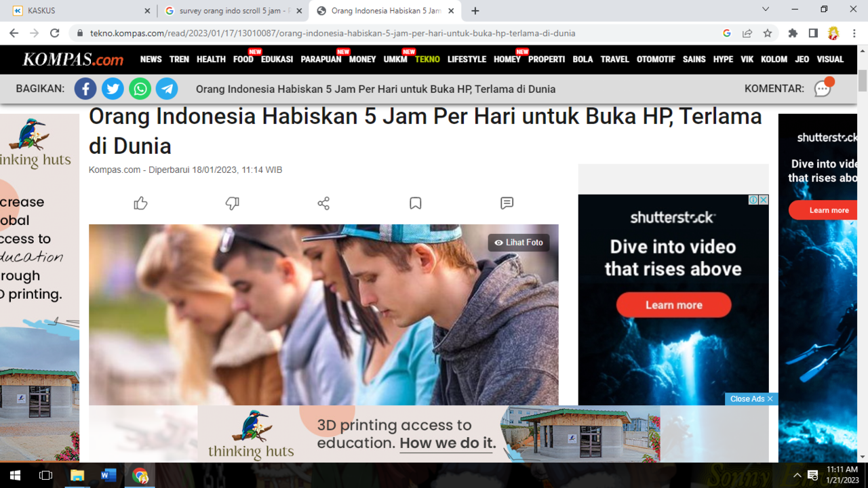868x488 pixels.
Task: Open the UMKM section
Action: [395, 59]
